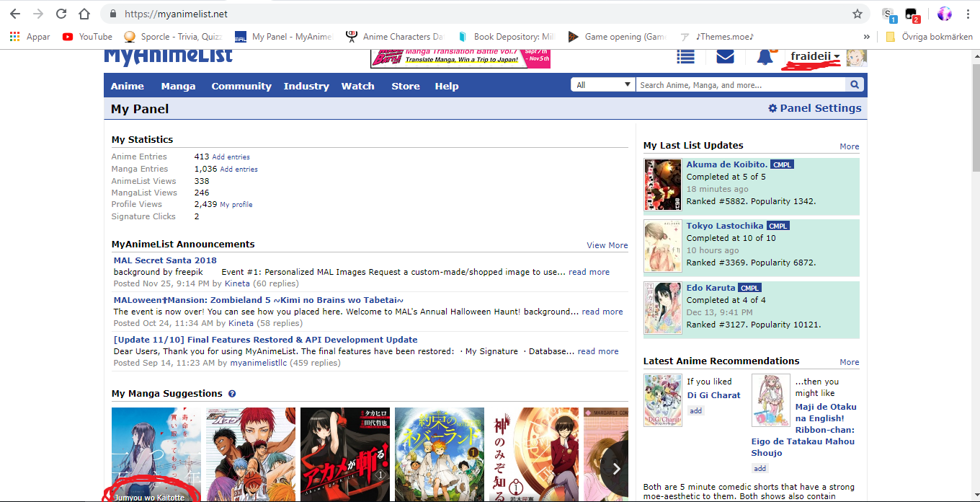Click the Akuma de Koibito cover image
This screenshot has height=502, width=980.
[663, 185]
